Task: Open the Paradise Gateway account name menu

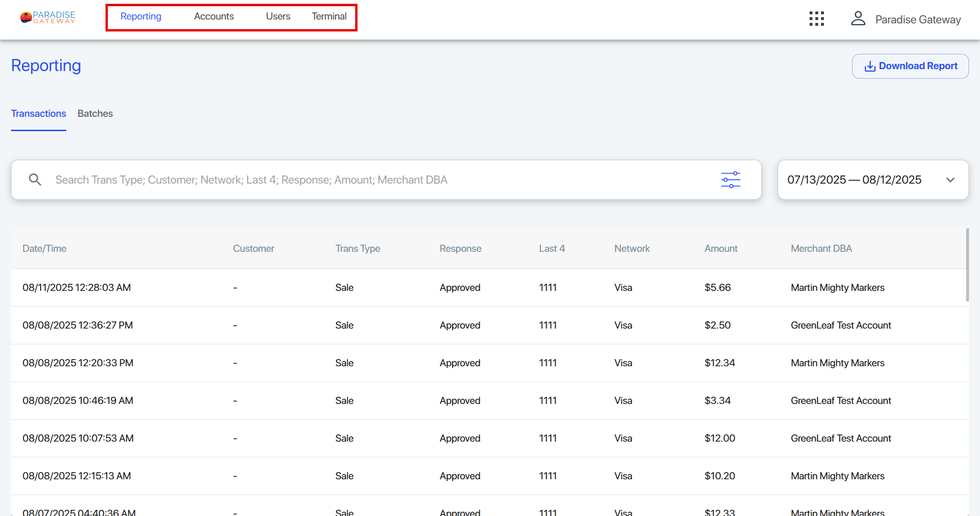Action: [x=917, y=20]
